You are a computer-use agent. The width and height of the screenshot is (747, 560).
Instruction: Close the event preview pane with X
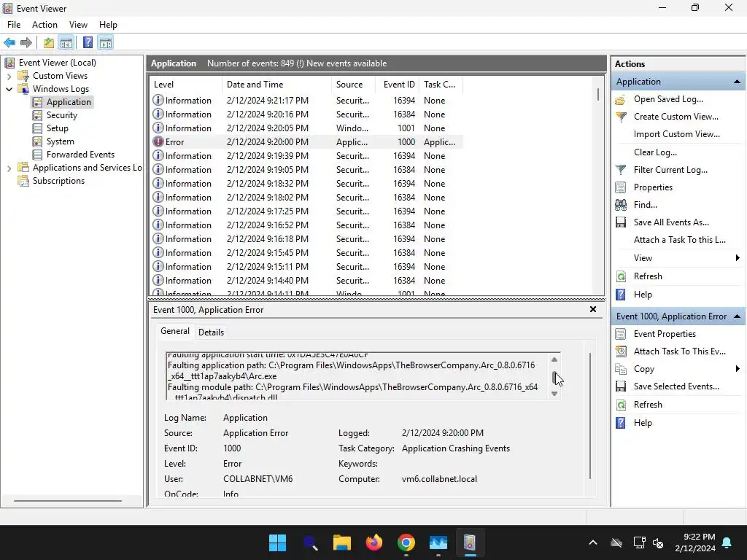coord(593,309)
